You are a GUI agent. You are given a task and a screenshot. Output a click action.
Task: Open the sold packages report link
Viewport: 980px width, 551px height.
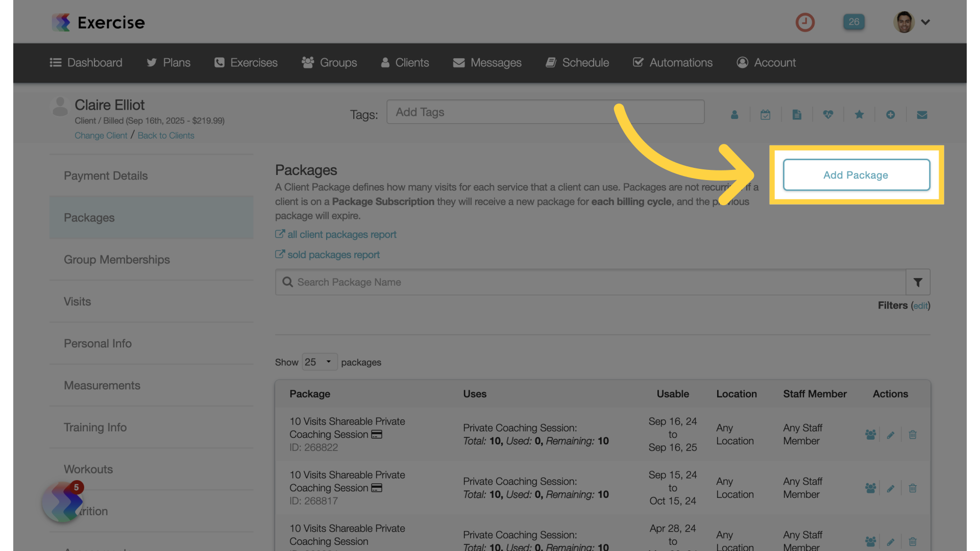click(x=328, y=255)
